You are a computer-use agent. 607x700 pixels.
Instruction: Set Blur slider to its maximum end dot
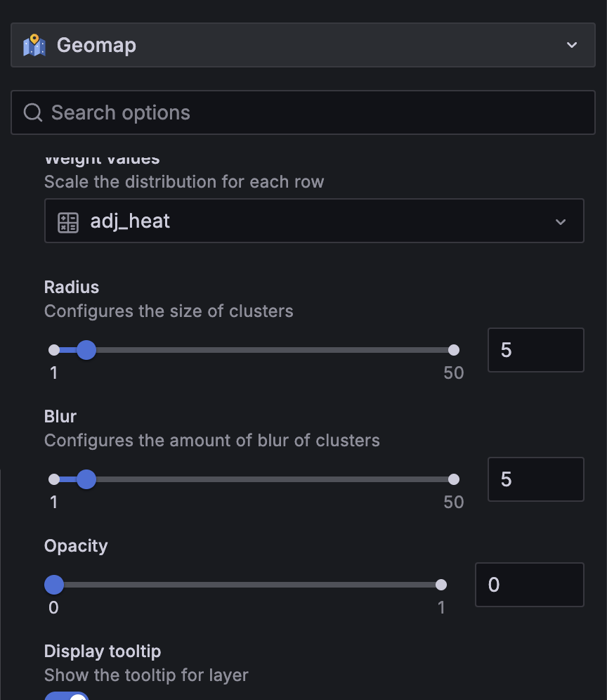453,479
